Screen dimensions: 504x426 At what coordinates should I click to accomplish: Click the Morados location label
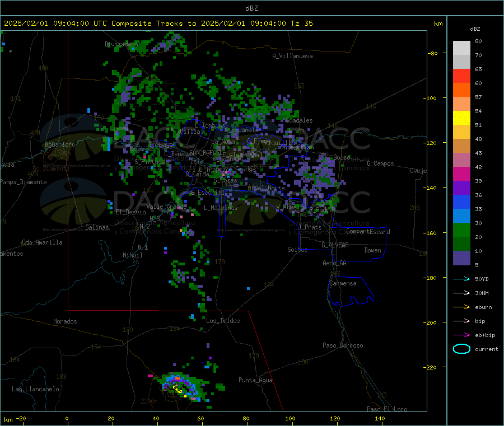click(65, 321)
